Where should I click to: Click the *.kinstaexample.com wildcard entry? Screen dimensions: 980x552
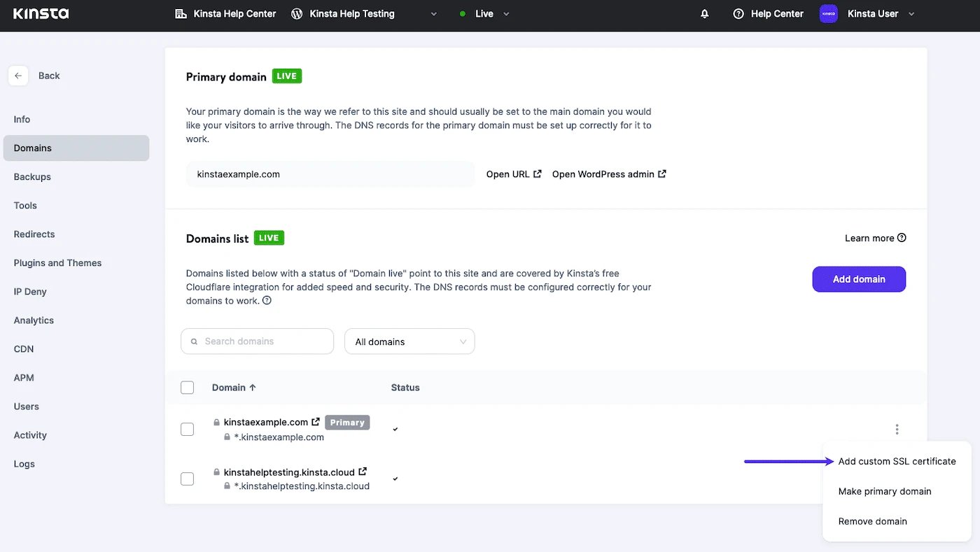tap(279, 437)
